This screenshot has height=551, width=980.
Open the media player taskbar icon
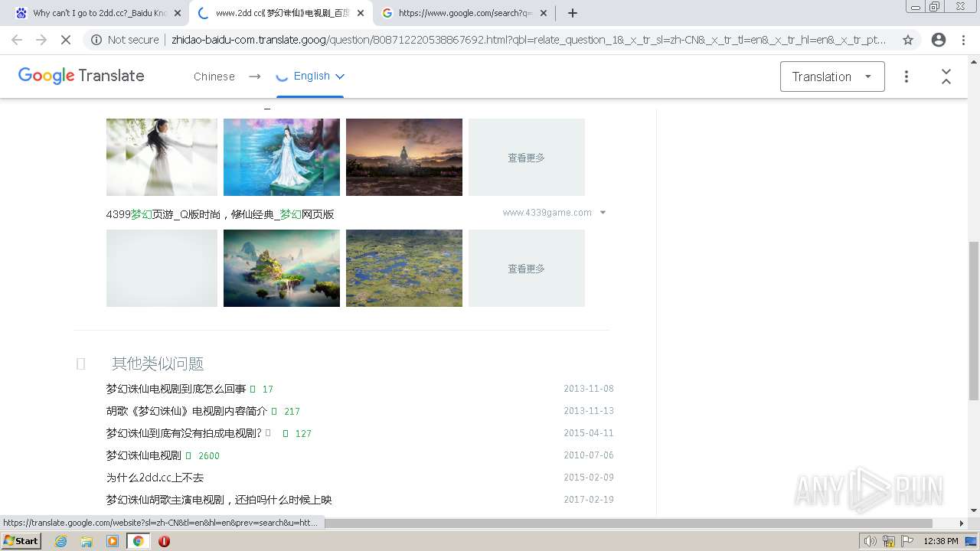point(113,541)
